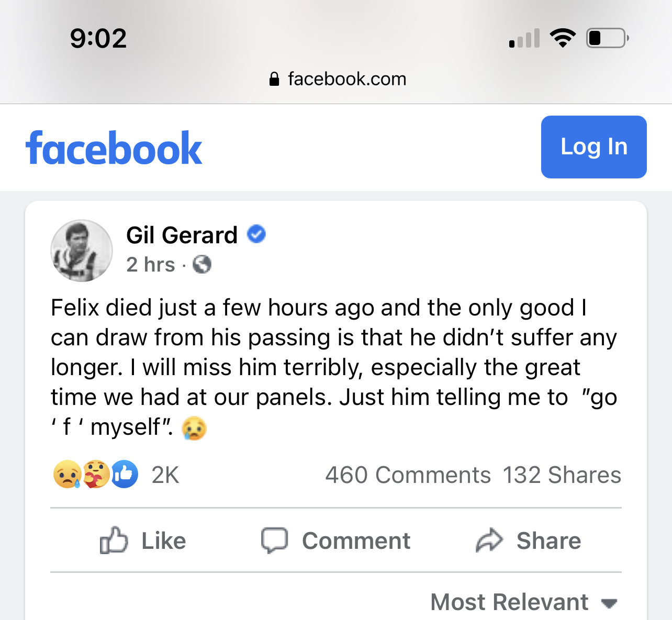This screenshot has width=672, height=620.
Task: Share the post
Action: point(528,540)
